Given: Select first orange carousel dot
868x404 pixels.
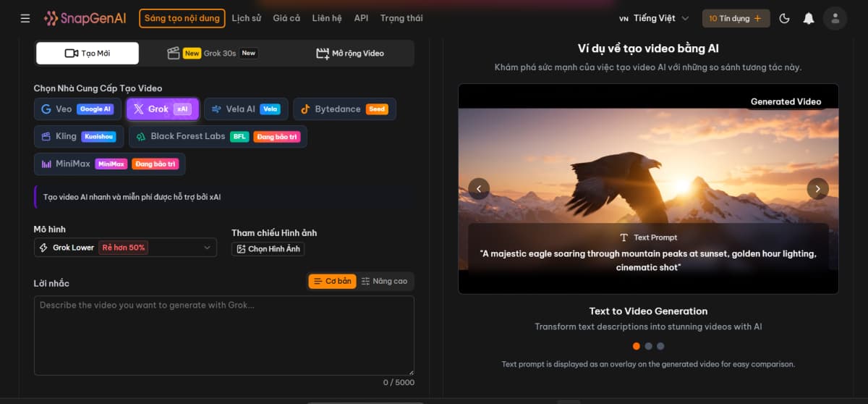Looking at the screenshot, I should (x=637, y=346).
